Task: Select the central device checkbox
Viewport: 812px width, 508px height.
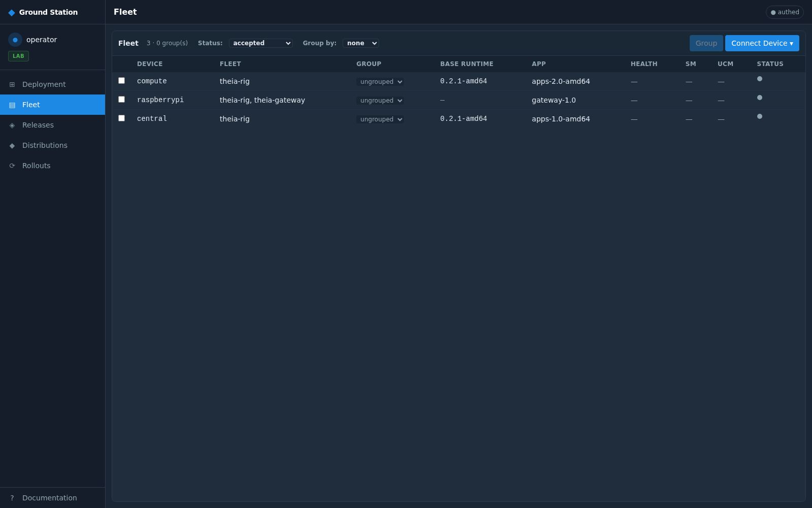Action: [121, 118]
